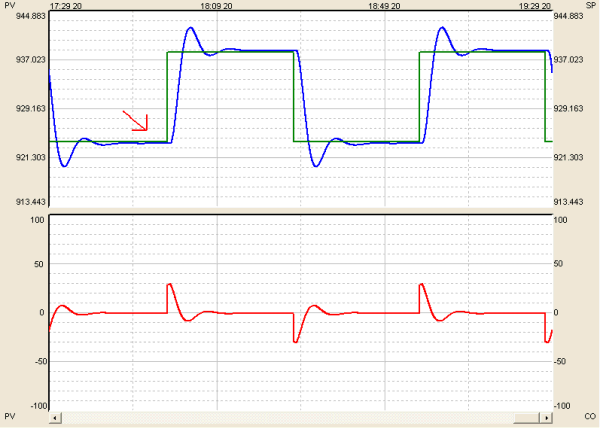This screenshot has height=429, width=600.
Task: Click the scrollbar left arrow button
Action: click(x=55, y=416)
